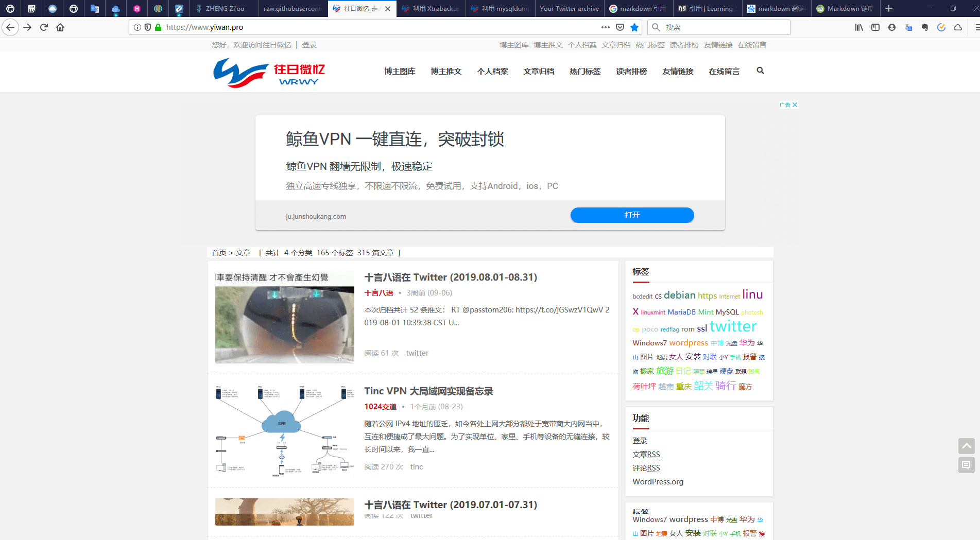Open 博主图库 in main navigation

pos(400,72)
